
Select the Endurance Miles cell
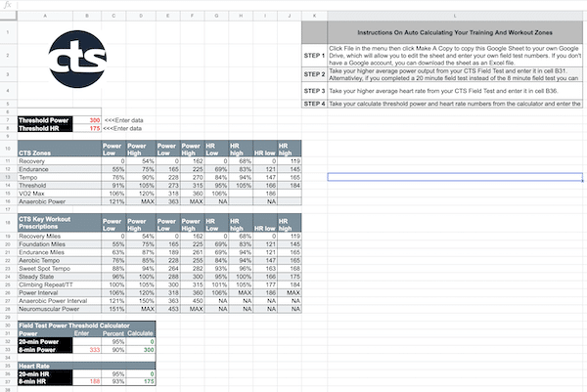point(59,252)
